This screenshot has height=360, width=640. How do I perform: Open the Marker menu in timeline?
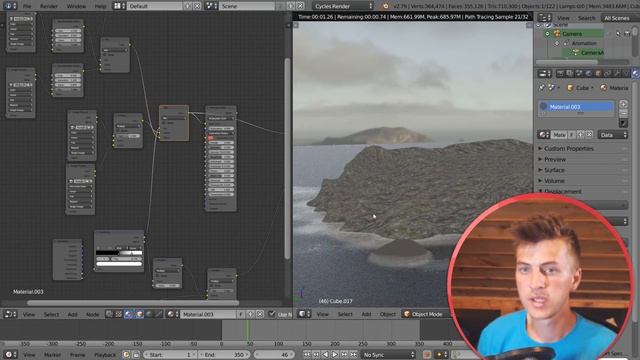click(x=52, y=355)
